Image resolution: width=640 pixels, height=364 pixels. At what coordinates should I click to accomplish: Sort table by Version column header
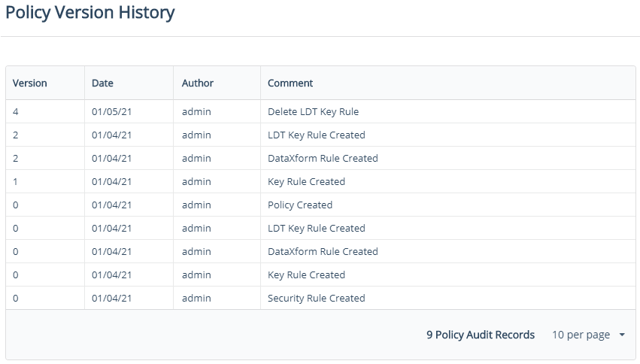pyautogui.click(x=30, y=83)
